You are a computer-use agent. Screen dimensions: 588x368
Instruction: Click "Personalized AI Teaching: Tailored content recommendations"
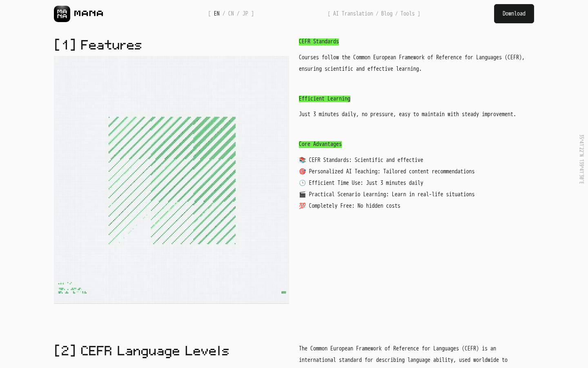(392, 171)
